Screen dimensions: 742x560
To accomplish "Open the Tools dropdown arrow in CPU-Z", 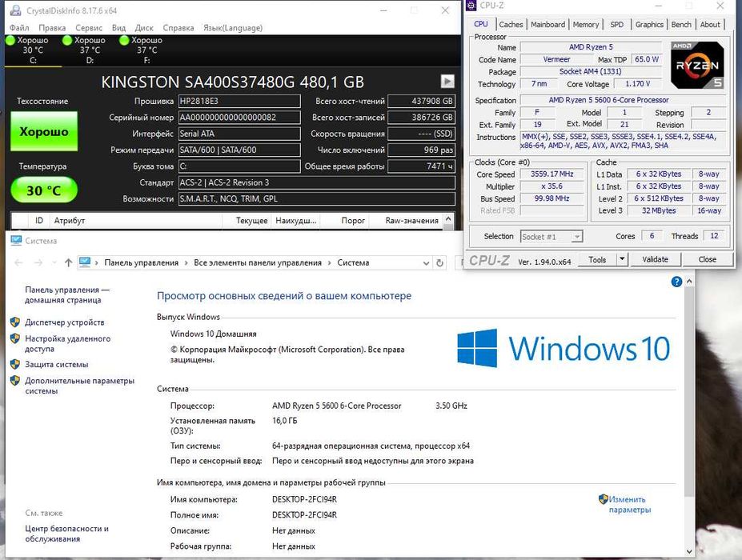I will coord(622,259).
